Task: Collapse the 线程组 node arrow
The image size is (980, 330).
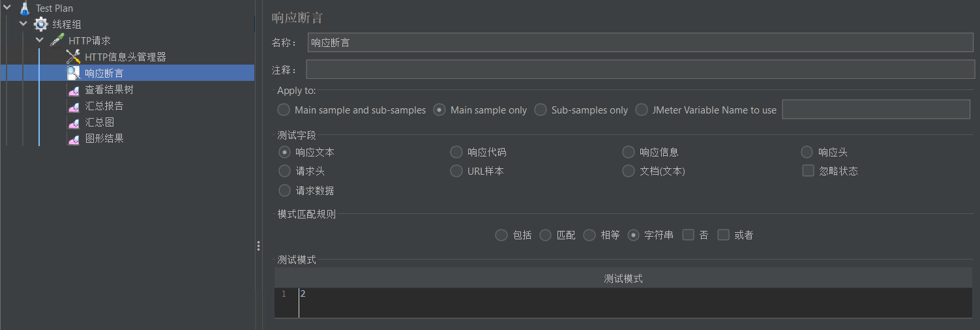Action: [23, 24]
